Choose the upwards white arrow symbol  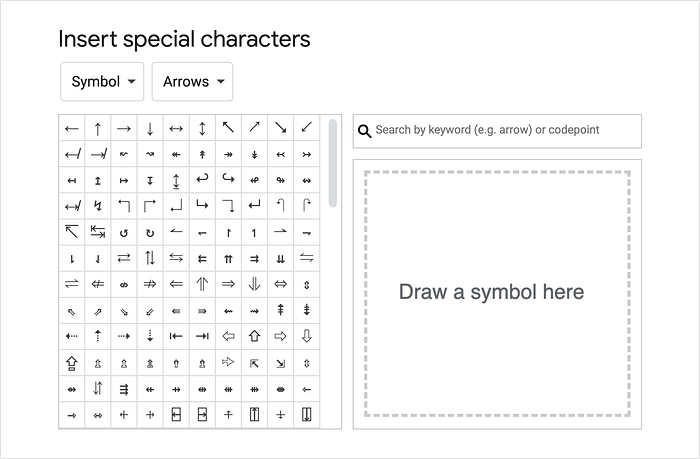click(254, 337)
